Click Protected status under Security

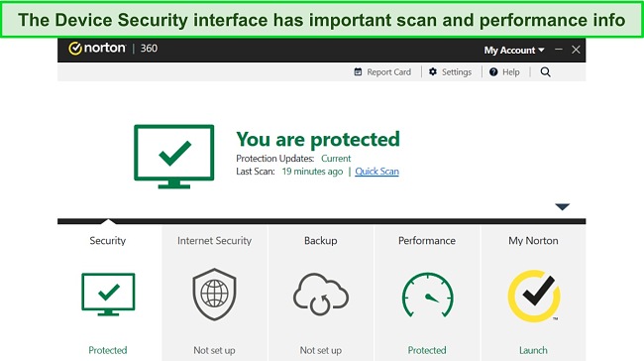(108, 350)
